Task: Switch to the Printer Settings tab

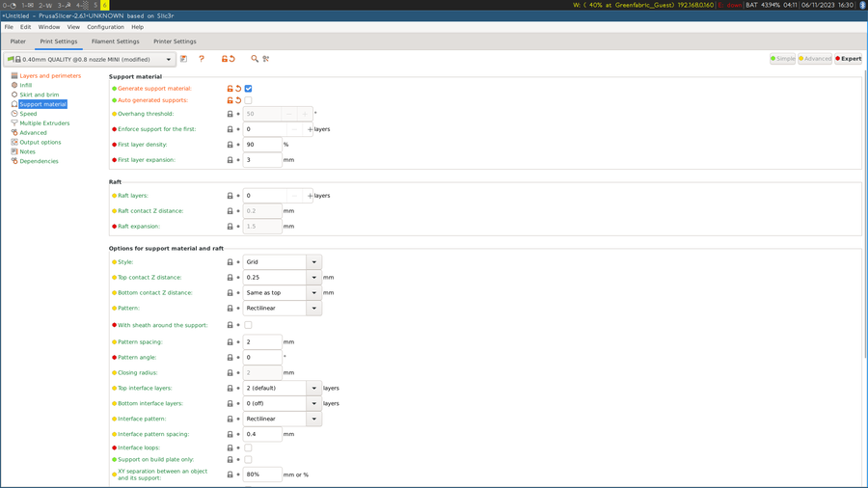Action: 175,41
